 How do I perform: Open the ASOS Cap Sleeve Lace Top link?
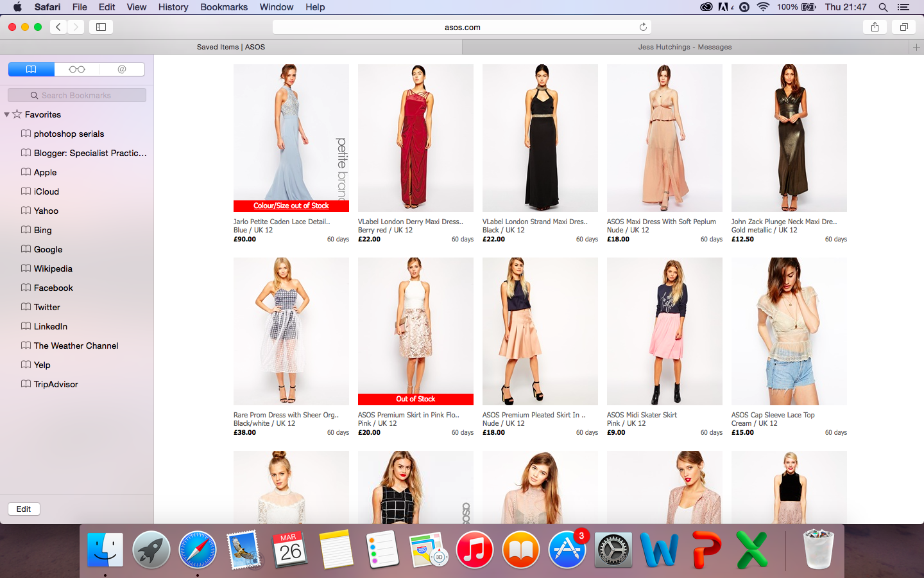[773, 415]
